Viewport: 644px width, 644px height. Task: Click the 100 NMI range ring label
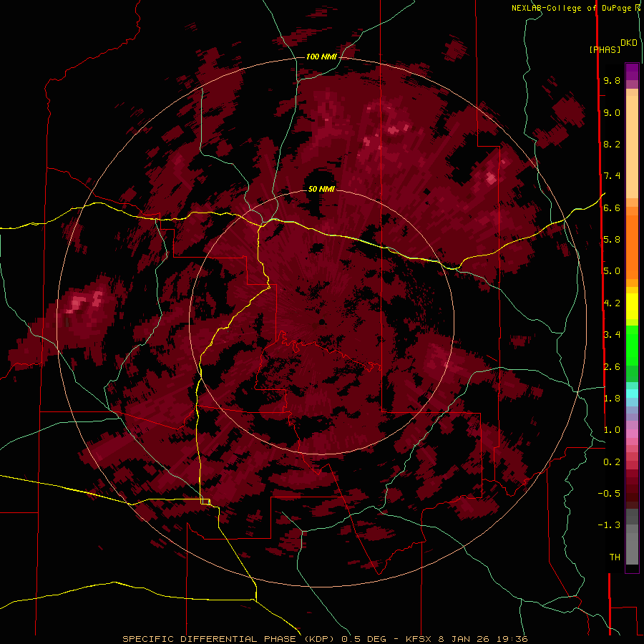(321, 57)
